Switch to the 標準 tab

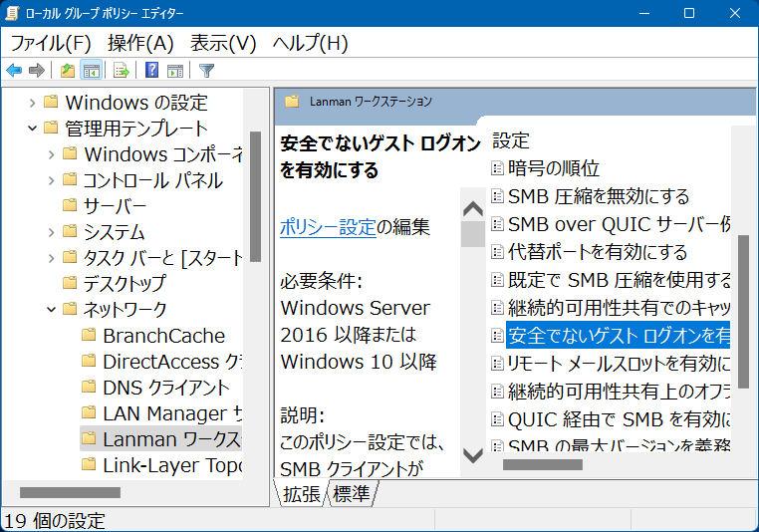[x=351, y=493]
